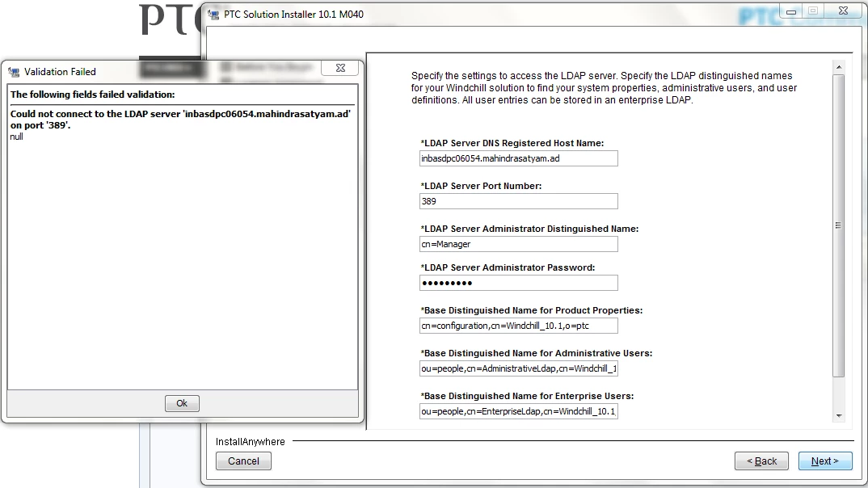
Task: Click the 'null' error detail text
Action: pyautogui.click(x=17, y=137)
